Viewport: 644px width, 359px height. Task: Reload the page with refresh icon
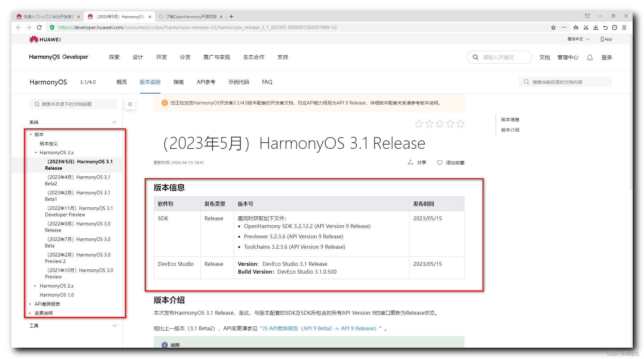point(39,27)
